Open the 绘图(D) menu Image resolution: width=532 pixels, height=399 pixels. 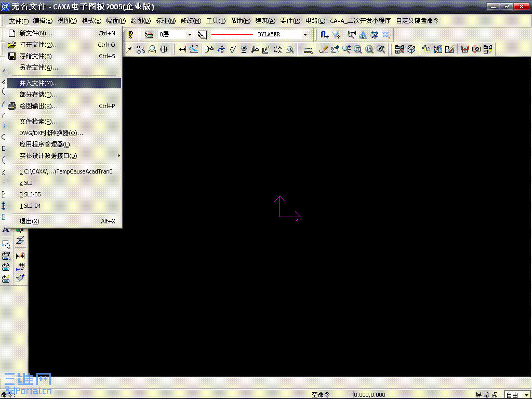[x=140, y=21]
